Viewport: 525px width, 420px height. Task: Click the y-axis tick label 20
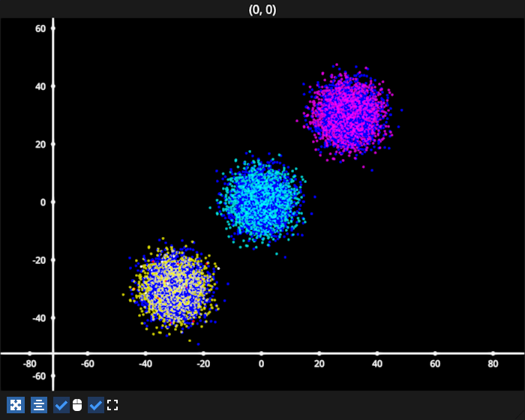coord(40,145)
